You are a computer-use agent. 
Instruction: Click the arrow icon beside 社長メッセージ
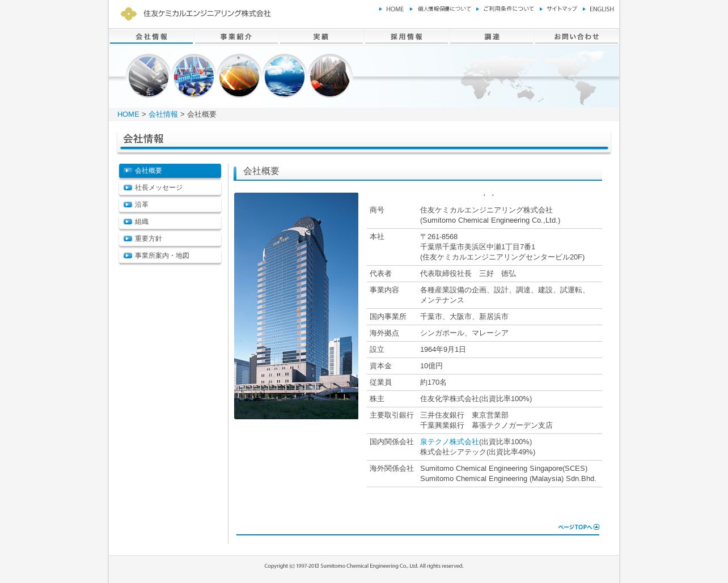coord(128,188)
